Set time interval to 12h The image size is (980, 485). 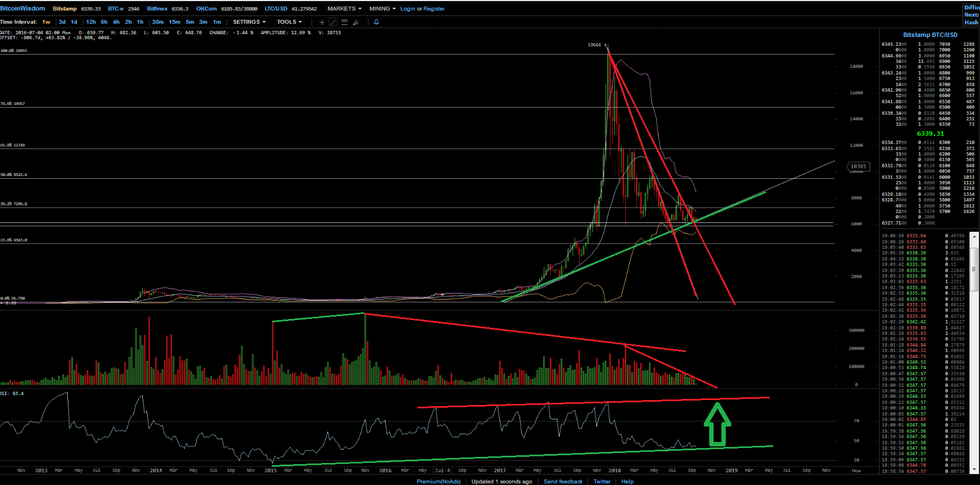tap(91, 22)
